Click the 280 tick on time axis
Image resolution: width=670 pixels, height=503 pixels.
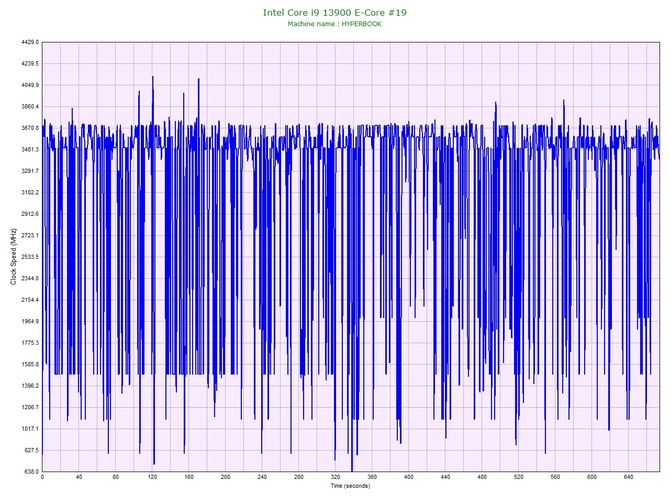pyautogui.click(x=299, y=477)
